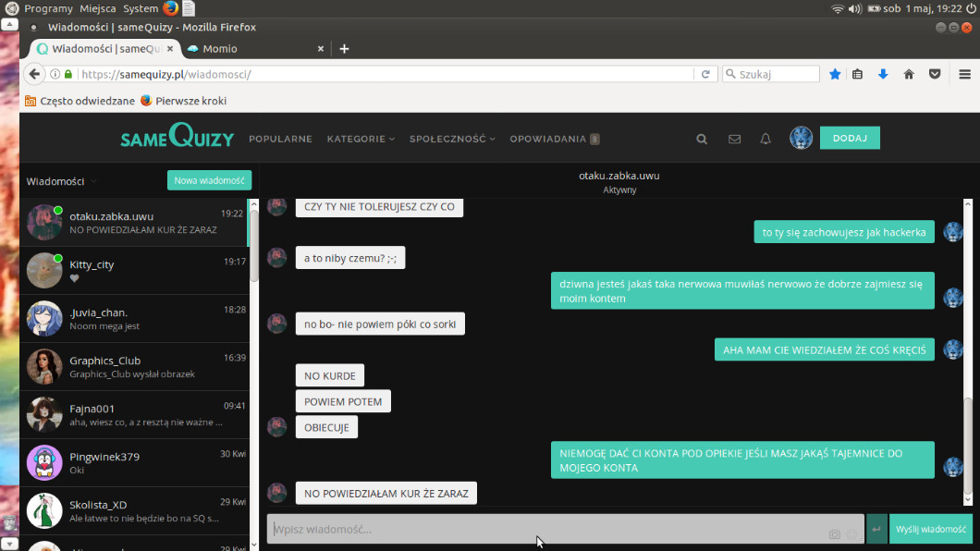Click the Pocket icon in Firefox toolbar
The image size is (980, 551).
(935, 74)
